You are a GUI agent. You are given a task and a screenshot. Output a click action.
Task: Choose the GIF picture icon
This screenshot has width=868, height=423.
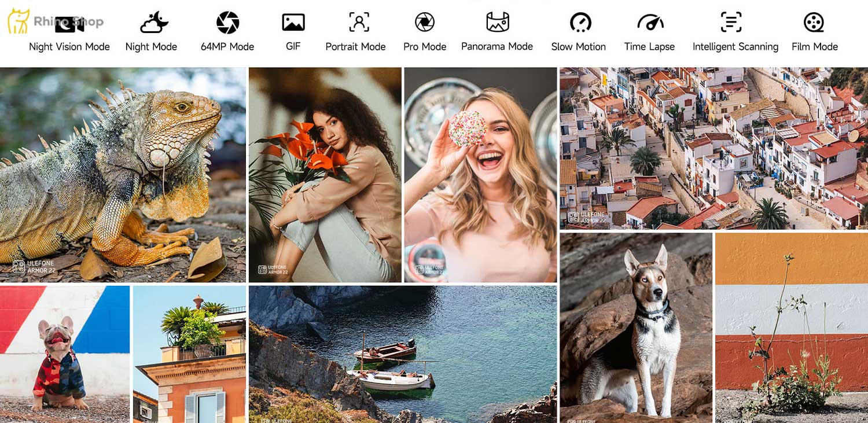[293, 23]
